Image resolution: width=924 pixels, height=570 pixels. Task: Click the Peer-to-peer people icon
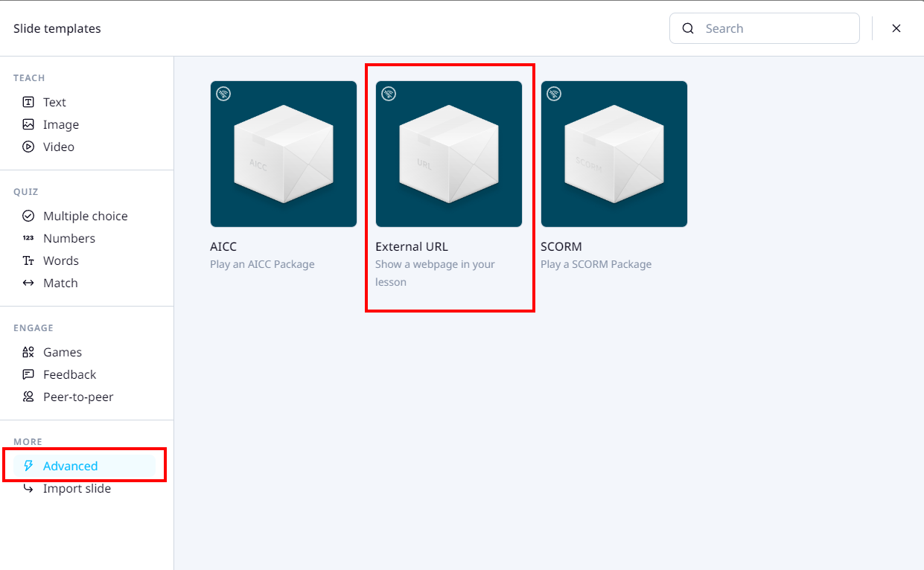click(x=28, y=397)
